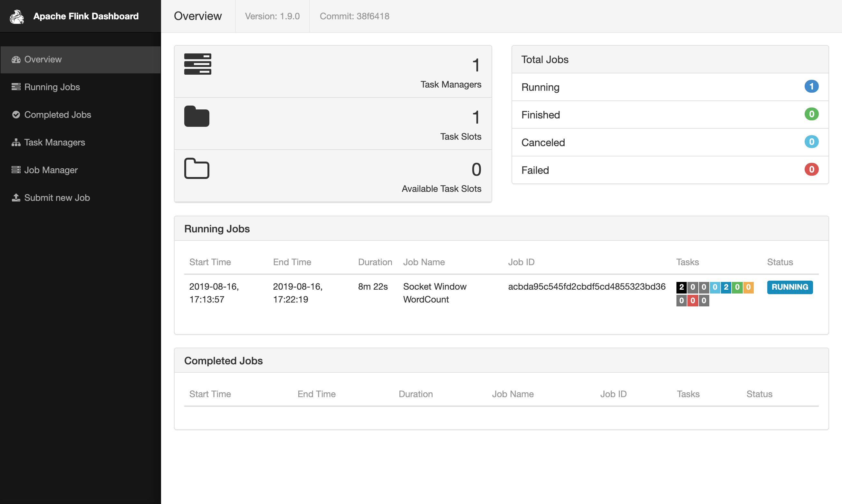Click the Apache Flink squirrel logo
This screenshot has width=842, height=504.
[17, 16]
